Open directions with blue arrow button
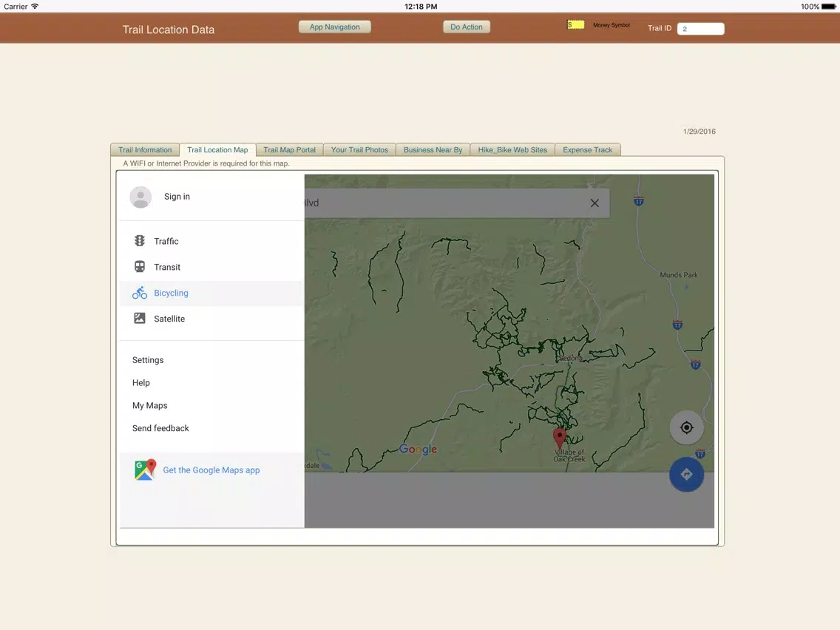 pyautogui.click(x=686, y=475)
